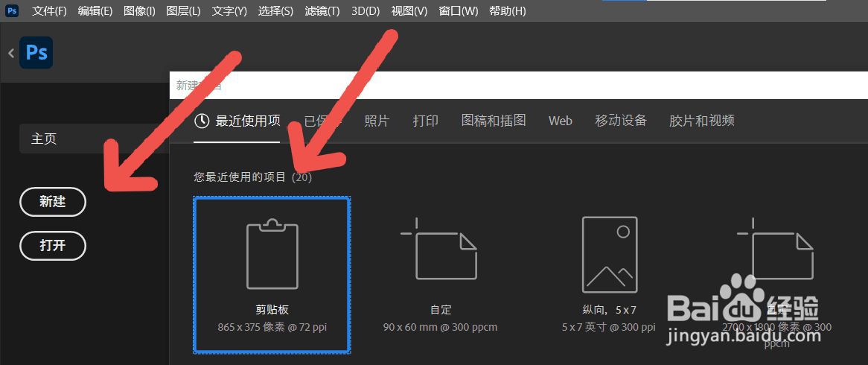The height and width of the screenshot is (365, 868).
Task: Switch to the Web tab
Action: point(561,121)
